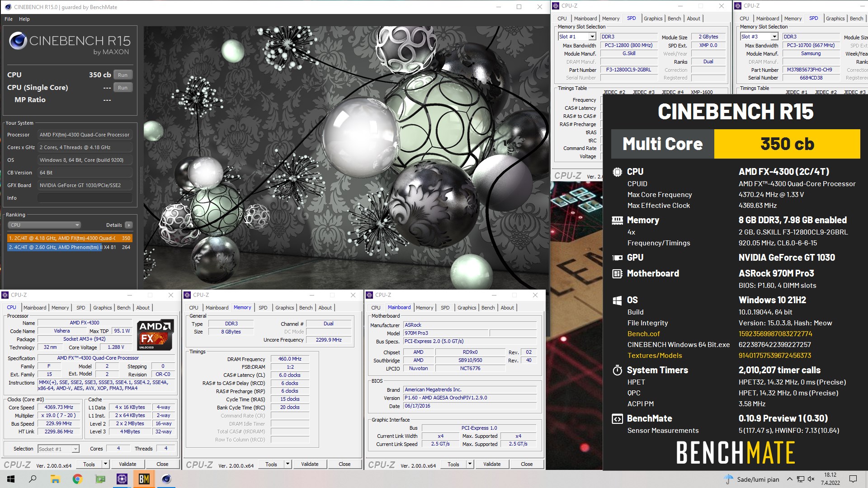This screenshot has height=488, width=868.
Task: Select ranking entry AMD Phenom II 264
Action: click(70, 247)
